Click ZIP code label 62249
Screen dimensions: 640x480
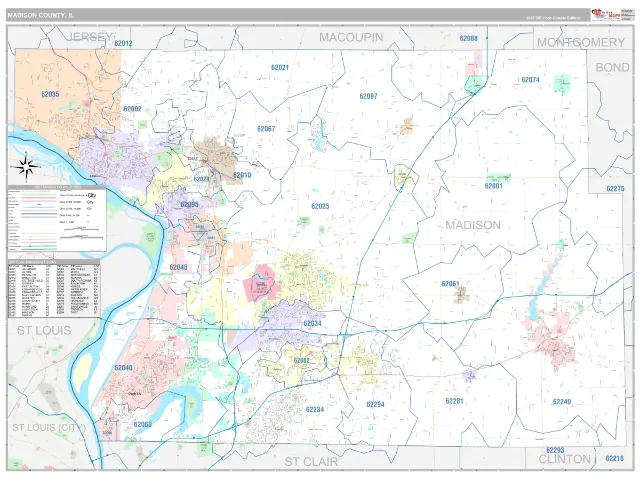pyautogui.click(x=562, y=402)
